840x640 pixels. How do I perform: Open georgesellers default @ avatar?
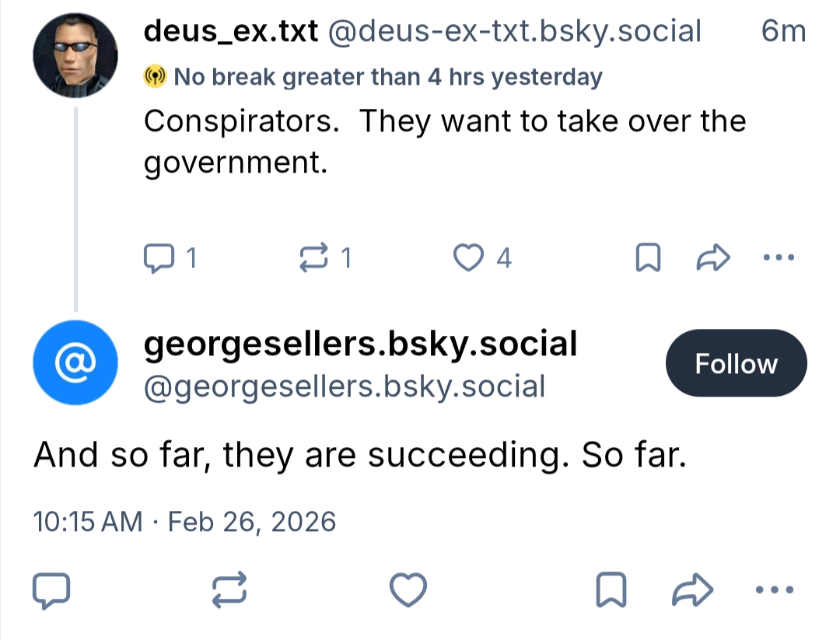point(75,363)
